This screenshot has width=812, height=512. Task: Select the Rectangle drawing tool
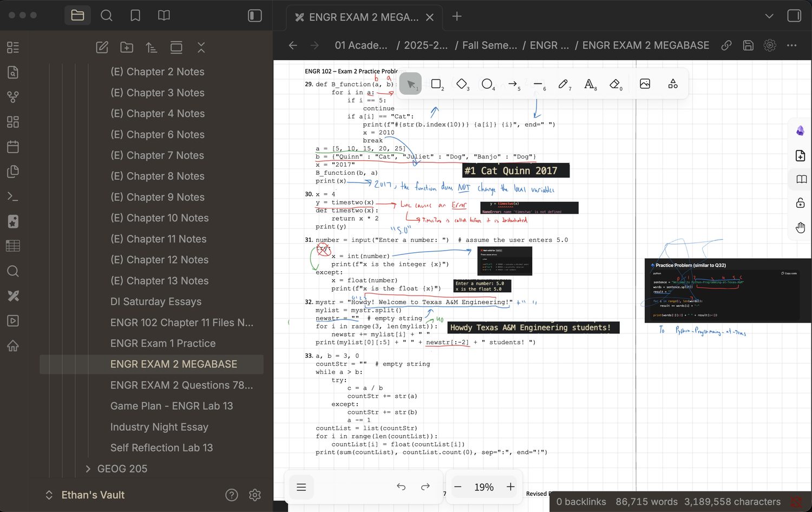436,84
